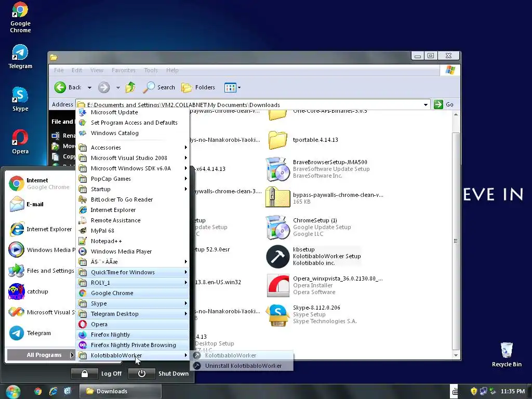Viewport: 532px width, 399px height.
Task: Expand QuickTime for Windows submenu
Action: (x=132, y=272)
